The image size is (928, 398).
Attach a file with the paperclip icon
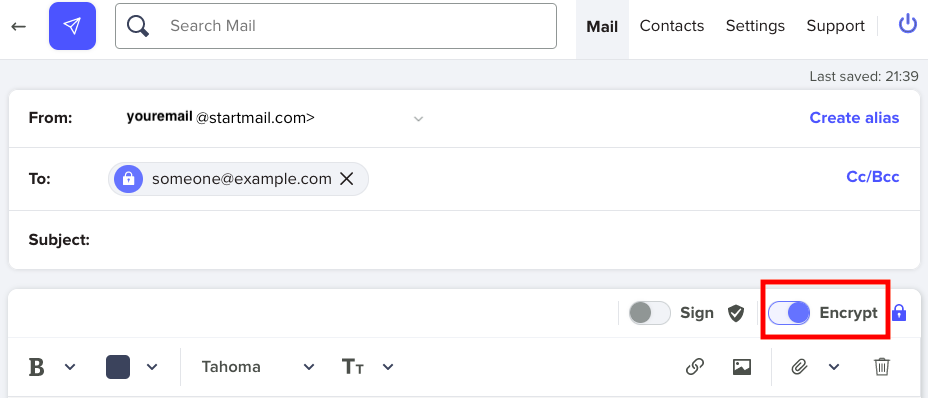pos(800,367)
